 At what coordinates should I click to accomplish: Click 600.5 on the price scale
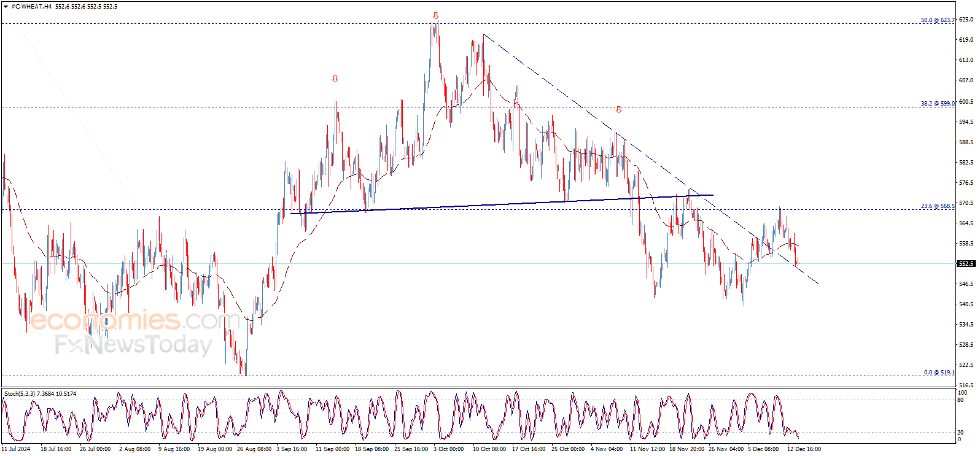pyautogui.click(x=966, y=102)
